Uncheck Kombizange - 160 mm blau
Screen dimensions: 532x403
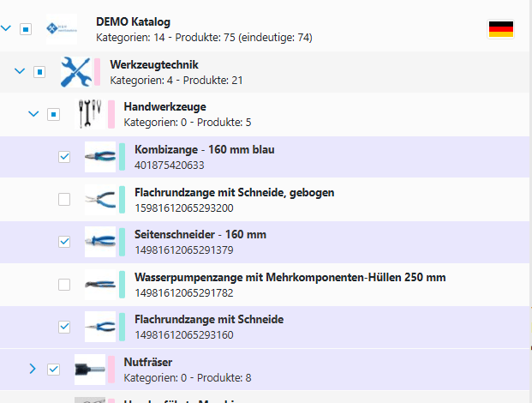[64, 157]
